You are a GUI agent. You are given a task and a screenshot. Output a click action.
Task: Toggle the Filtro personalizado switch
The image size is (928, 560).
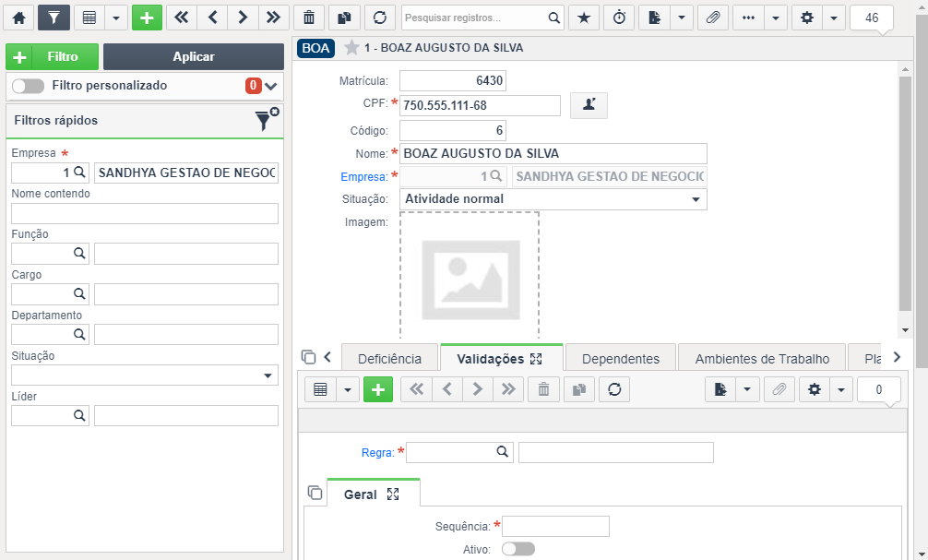coord(28,86)
